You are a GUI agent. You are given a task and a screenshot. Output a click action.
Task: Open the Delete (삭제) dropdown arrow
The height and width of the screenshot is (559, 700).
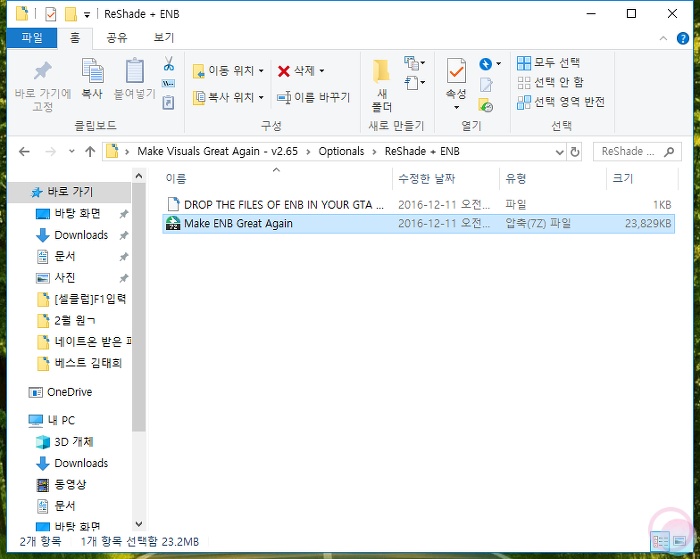322,71
